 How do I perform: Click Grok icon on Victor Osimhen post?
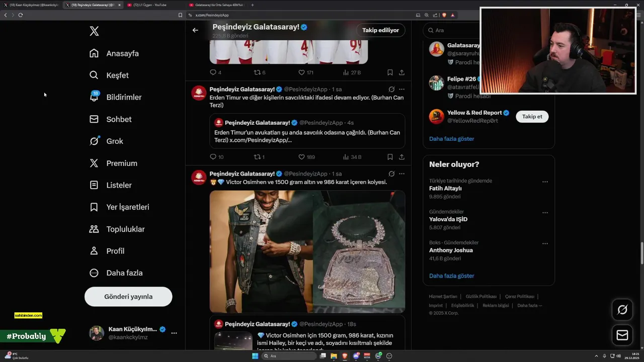click(x=391, y=173)
